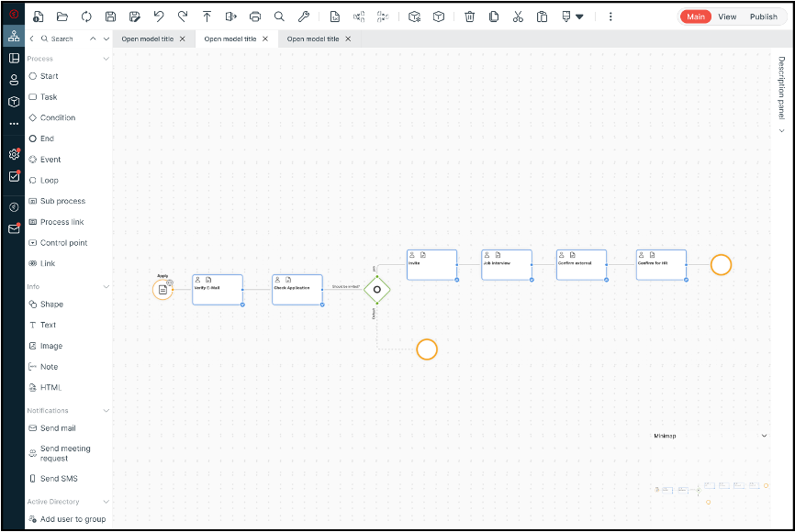
Task: Switch to View mode
Action: pos(727,17)
